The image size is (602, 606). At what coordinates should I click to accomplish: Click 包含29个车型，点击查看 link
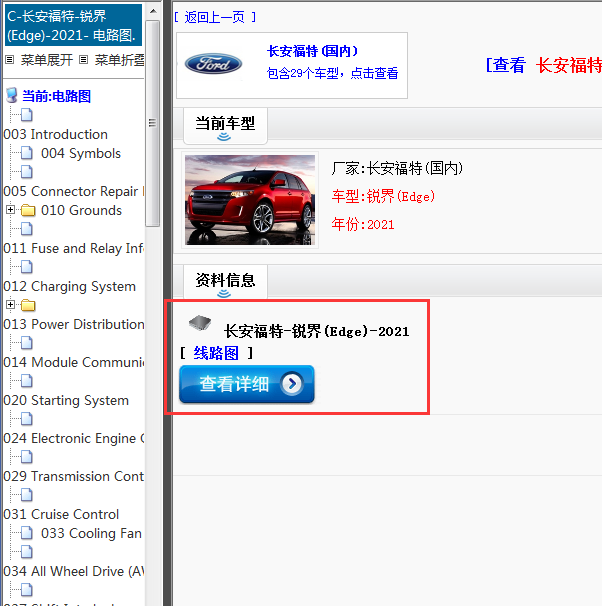[x=332, y=73]
